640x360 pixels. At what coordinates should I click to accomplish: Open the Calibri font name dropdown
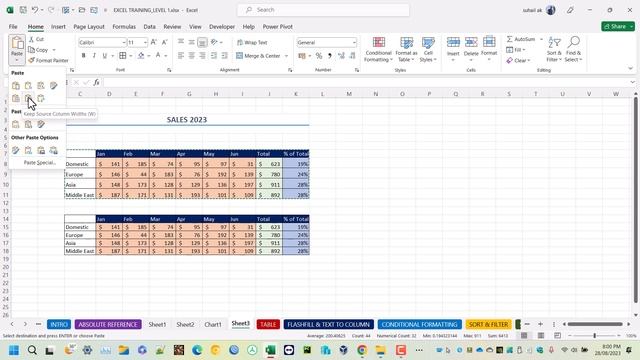point(123,42)
